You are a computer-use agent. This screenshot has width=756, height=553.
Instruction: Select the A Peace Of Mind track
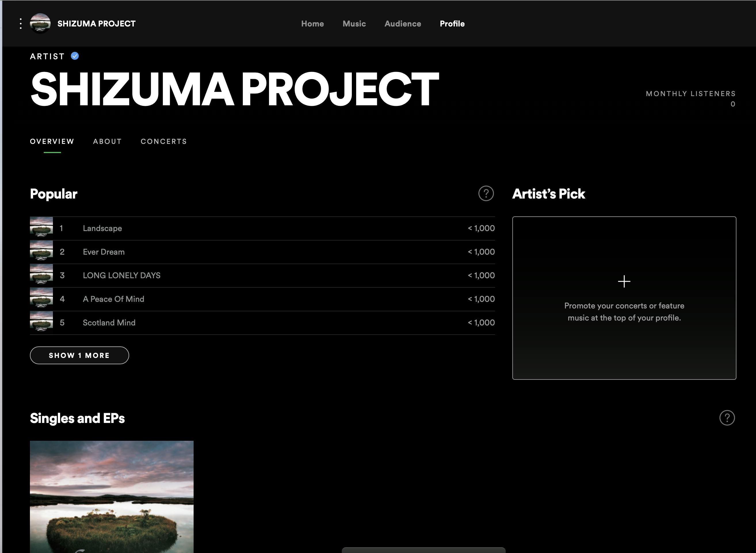(x=113, y=299)
